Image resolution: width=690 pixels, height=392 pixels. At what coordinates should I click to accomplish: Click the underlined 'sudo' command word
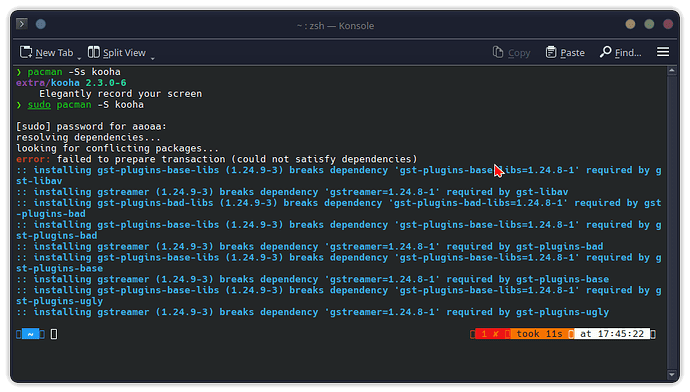39,105
